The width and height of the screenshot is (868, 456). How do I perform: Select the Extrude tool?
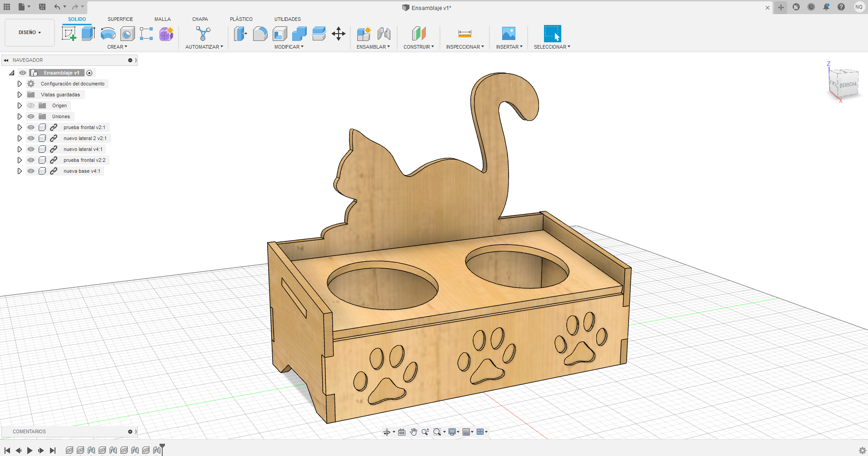[x=88, y=34]
